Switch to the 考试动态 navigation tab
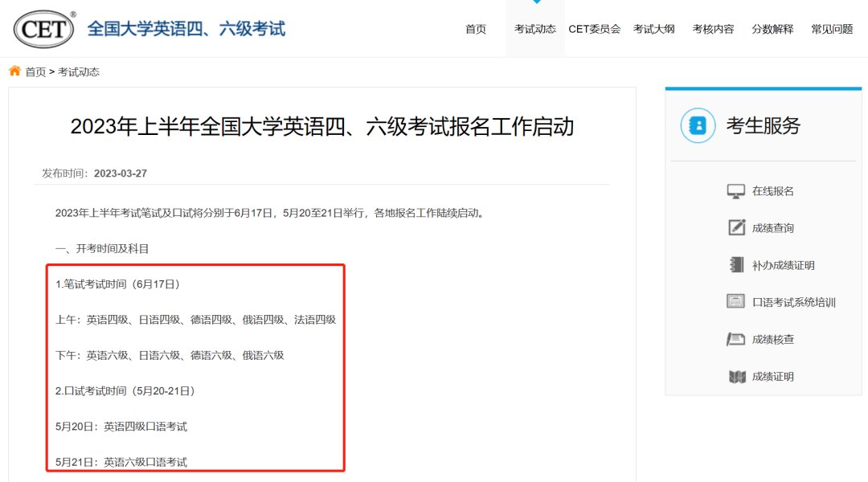The width and height of the screenshot is (868, 482). click(x=534, y=28)
